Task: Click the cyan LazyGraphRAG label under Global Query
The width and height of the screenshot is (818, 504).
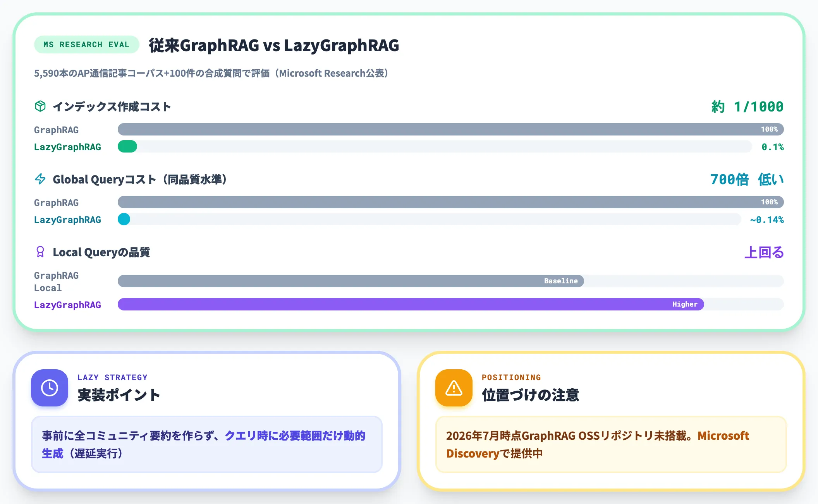Action: [67, 219]
